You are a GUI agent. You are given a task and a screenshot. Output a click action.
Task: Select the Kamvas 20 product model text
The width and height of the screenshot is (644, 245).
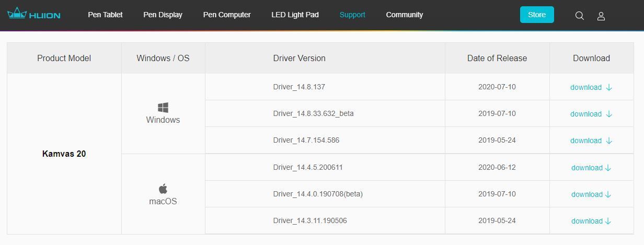64,154
